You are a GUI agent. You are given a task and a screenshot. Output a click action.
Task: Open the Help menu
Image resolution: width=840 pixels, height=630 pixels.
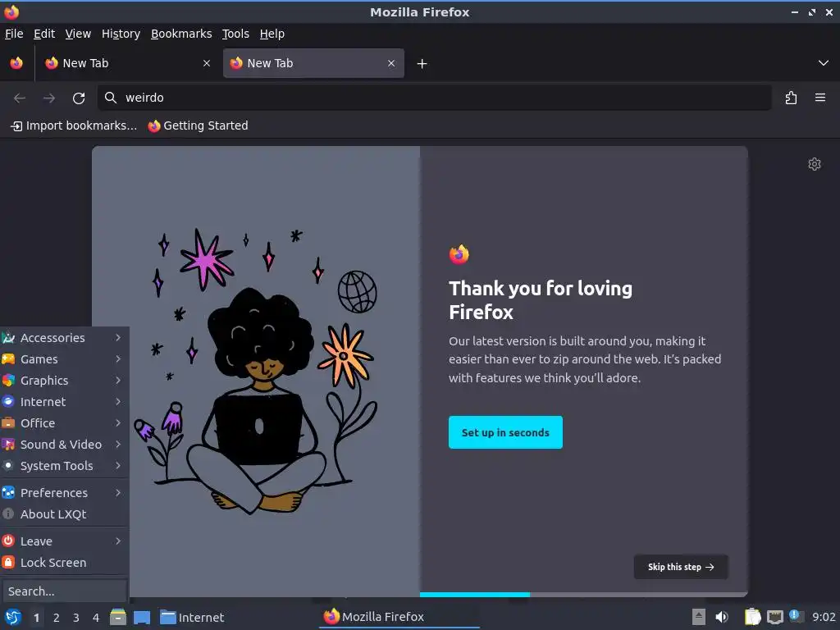pos(272,34)
